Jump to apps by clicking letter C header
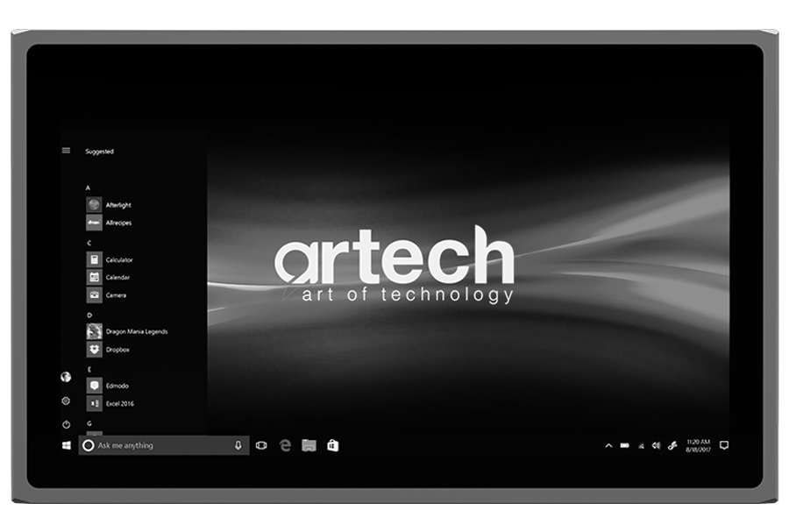Image resolution: width=789 pixels, height=532 pixels. click(89, 243)
